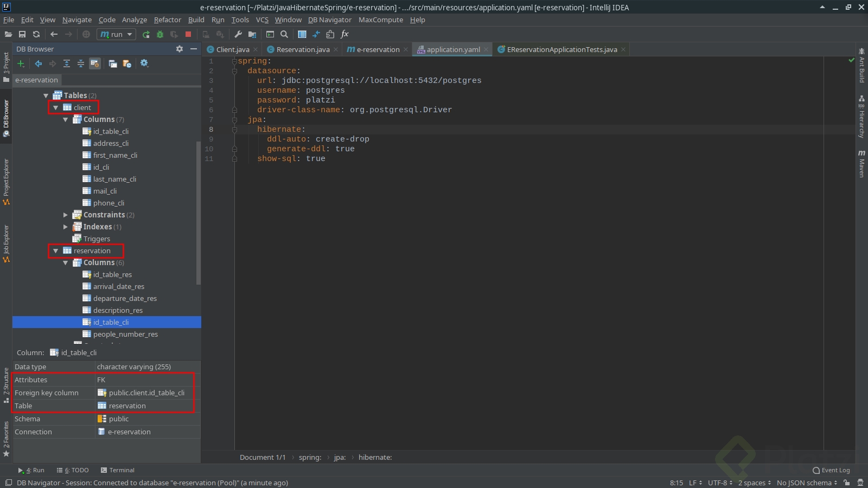Click the No JSON schema selector

[x=807, y=483]
